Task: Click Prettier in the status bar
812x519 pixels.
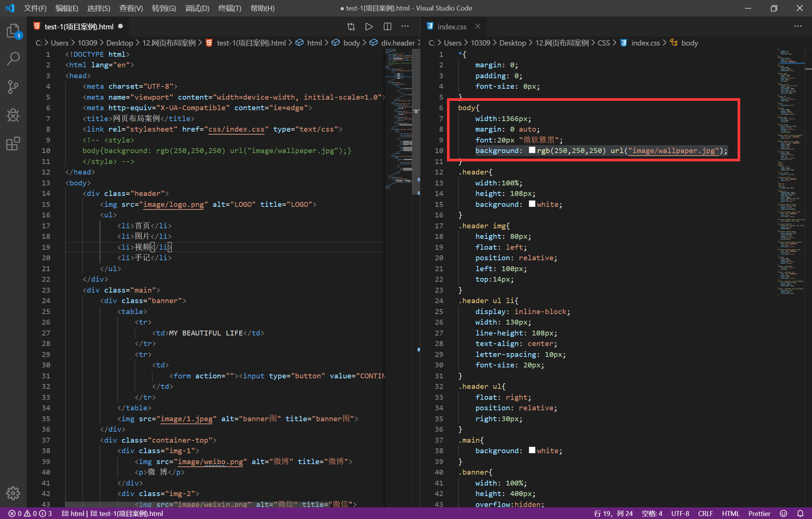Action: [759, 513]
